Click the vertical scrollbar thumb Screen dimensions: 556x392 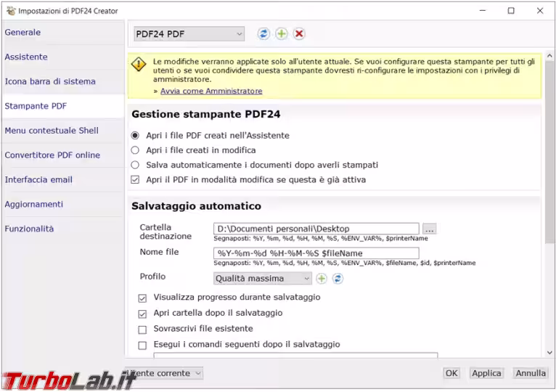click(549, 152)
